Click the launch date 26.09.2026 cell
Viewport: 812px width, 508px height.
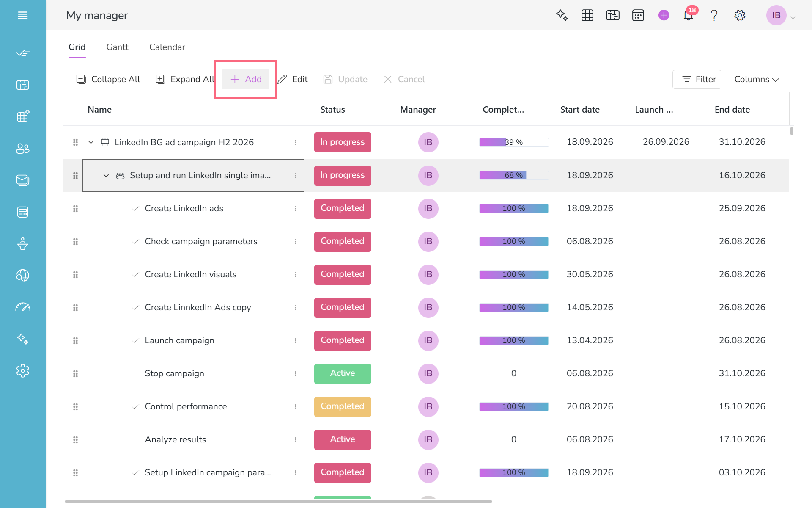point(666,142)
